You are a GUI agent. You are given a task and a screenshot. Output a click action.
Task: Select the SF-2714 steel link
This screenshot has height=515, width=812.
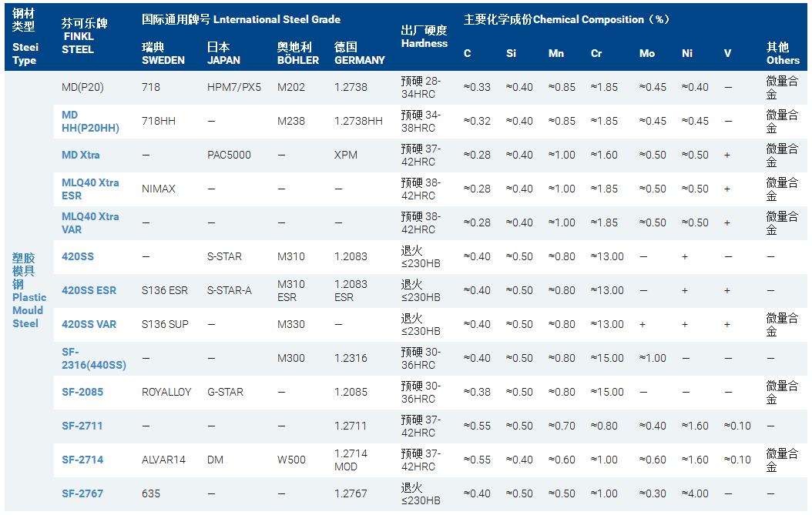coord(82,460)
